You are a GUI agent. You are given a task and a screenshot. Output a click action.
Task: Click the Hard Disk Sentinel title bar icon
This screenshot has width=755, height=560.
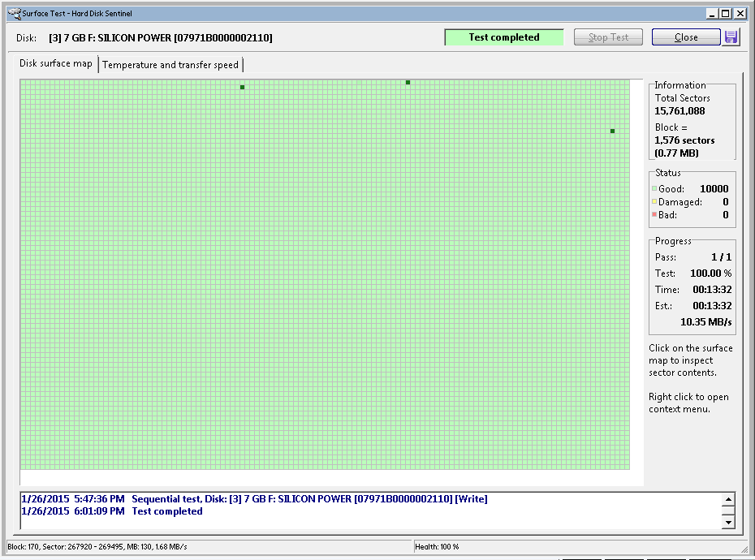pyautogui.click(x=13, y=13)
